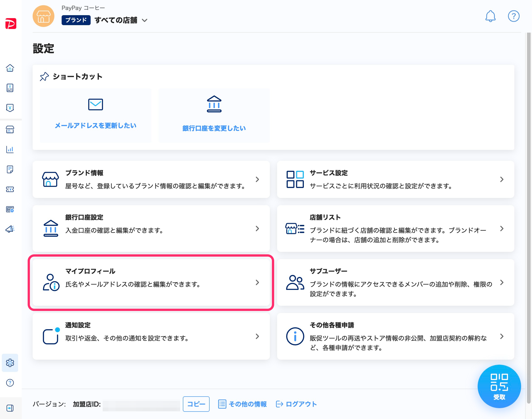
Task: Click the logout arrow icon
Action: click(280, 404)
